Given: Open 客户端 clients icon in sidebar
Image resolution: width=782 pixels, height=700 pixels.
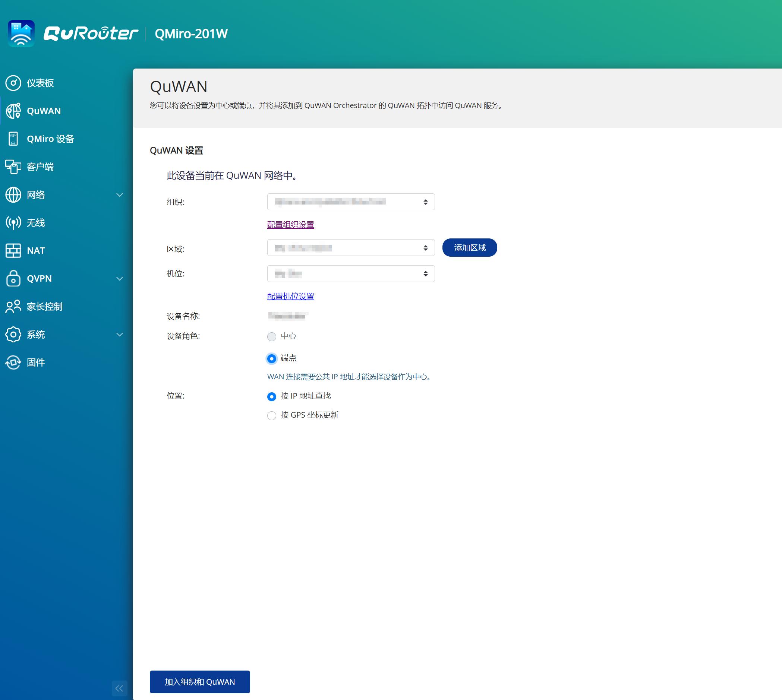Looking at the screenshot, I should coord(13,167).
